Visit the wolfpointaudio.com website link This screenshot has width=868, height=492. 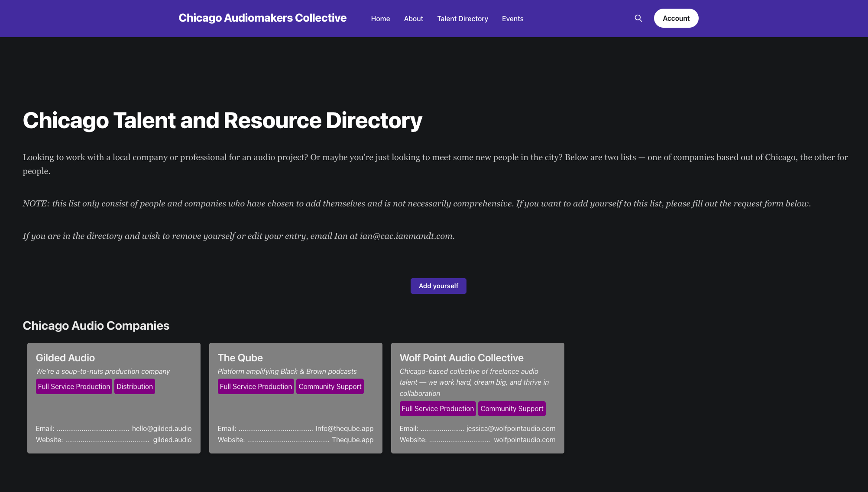click(x=525, y=440)
